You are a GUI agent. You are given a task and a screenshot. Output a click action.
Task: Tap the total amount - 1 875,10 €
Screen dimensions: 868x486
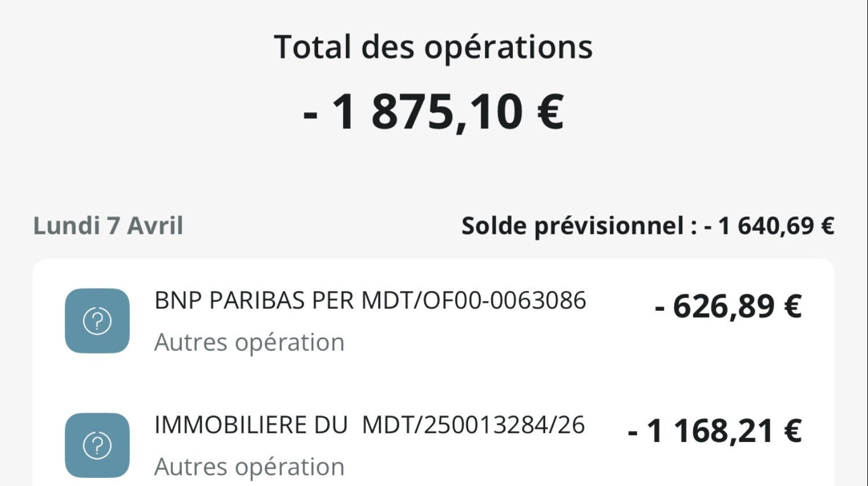(x=433, y=112)
